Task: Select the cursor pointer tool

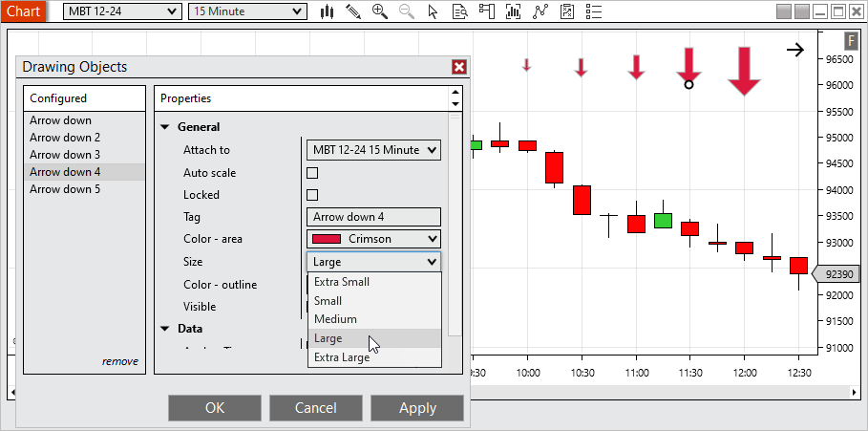Action: coord(434,11)
